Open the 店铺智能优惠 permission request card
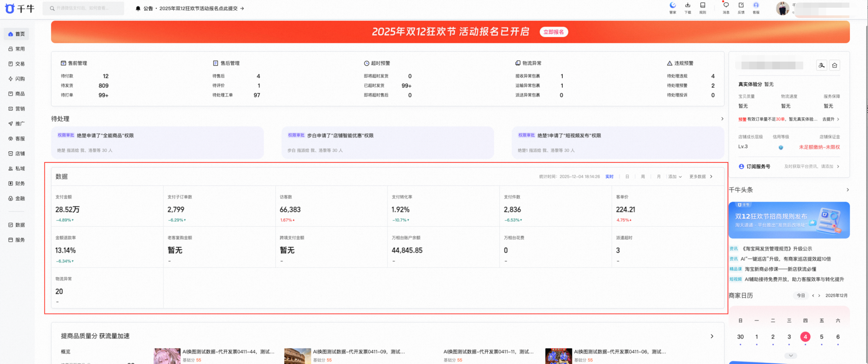The height and width of the screenshot is (364, 868). click(x=387, y=143)
